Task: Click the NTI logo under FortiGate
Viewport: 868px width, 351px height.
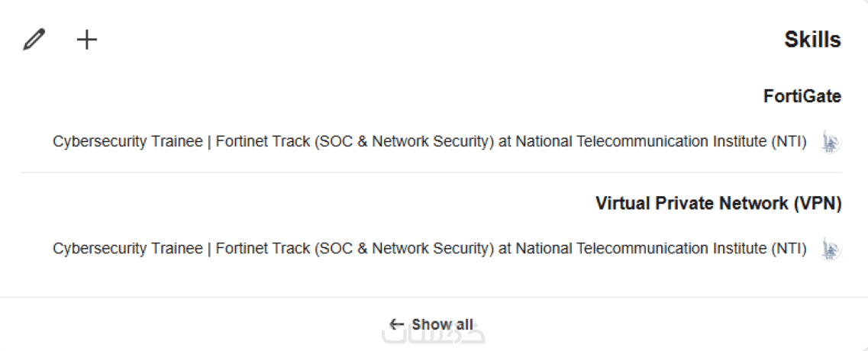Action: point(831,143)
